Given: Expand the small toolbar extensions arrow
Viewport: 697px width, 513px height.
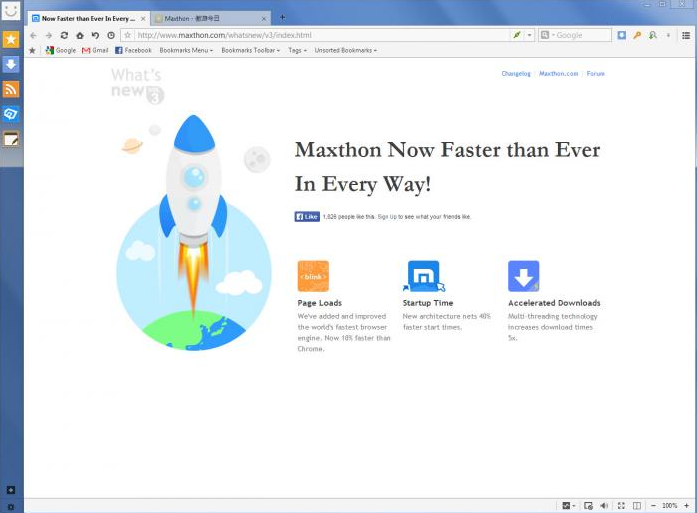Looking at the screenshot, I should click(x=668, y=35).
